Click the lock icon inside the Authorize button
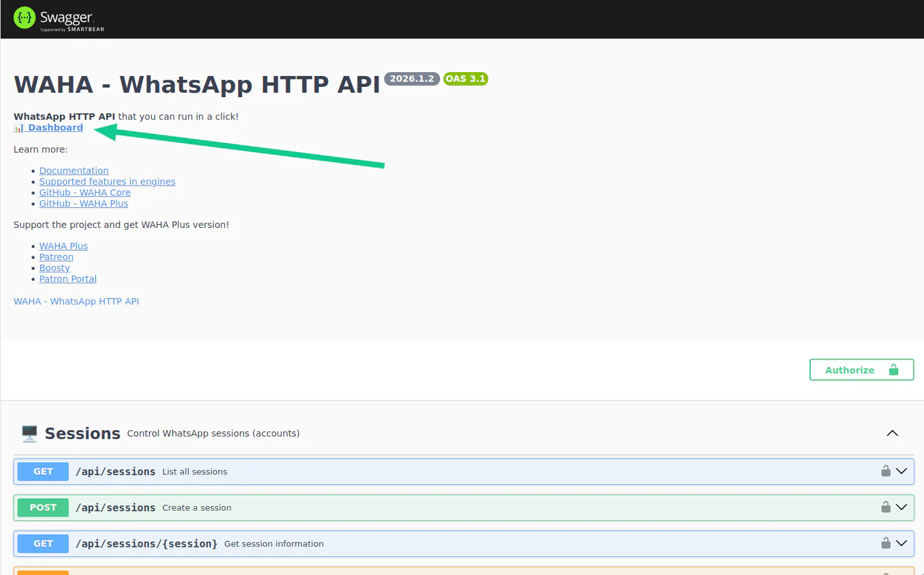This screenshot has height=575, width=924. tap(894, 370)
